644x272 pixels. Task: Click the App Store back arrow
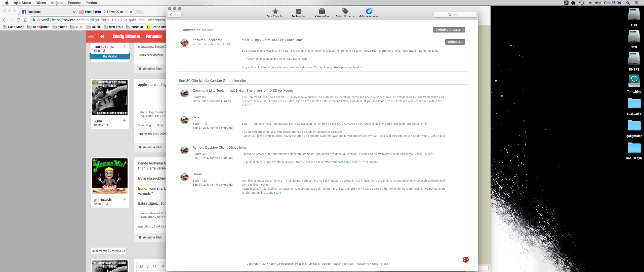click(x=171, y=15)
